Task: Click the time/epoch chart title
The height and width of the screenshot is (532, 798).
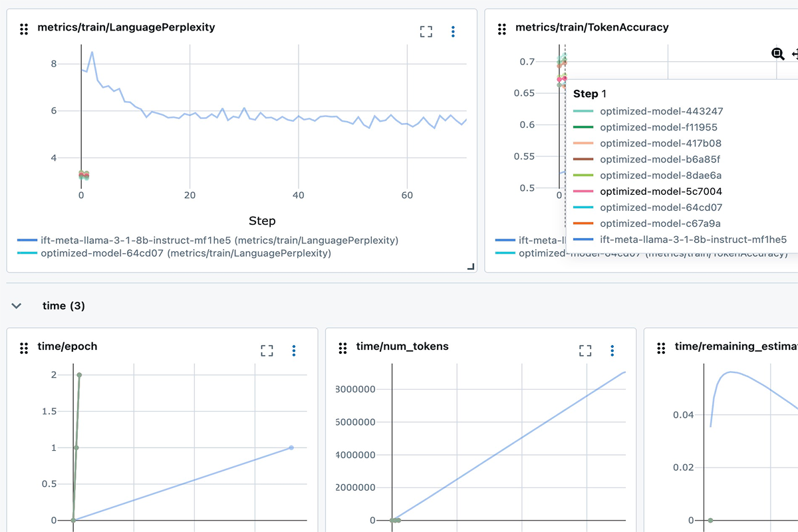Action: click(x=67, y=346)
